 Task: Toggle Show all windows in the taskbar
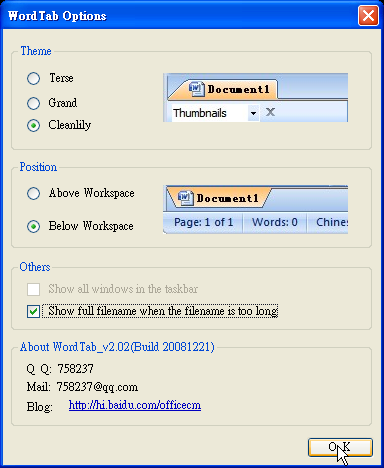tap(33, 289)
